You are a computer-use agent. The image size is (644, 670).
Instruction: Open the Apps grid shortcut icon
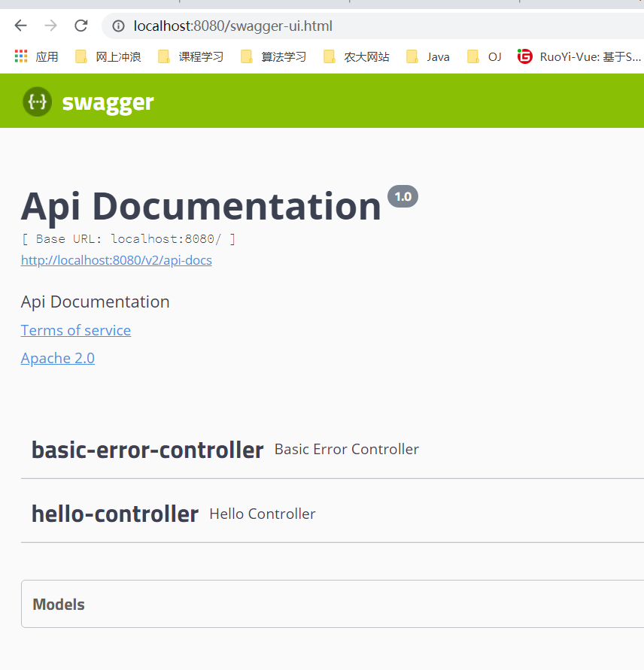(x=21, y=56)
